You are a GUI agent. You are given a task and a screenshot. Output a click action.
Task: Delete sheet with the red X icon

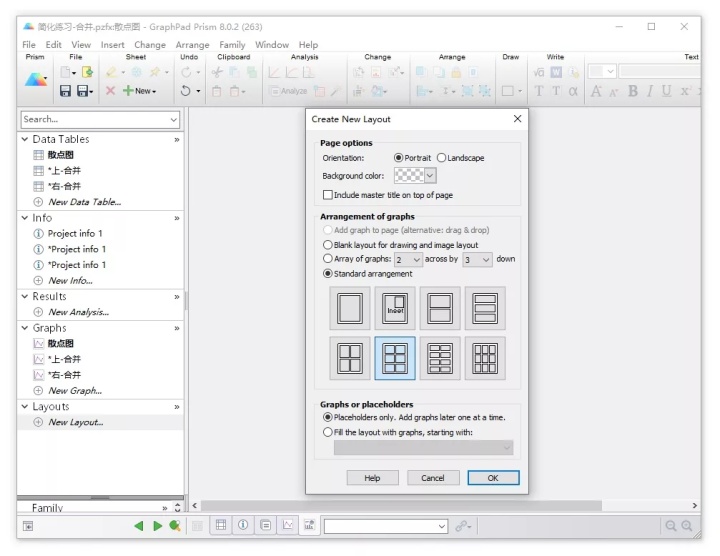110,91
